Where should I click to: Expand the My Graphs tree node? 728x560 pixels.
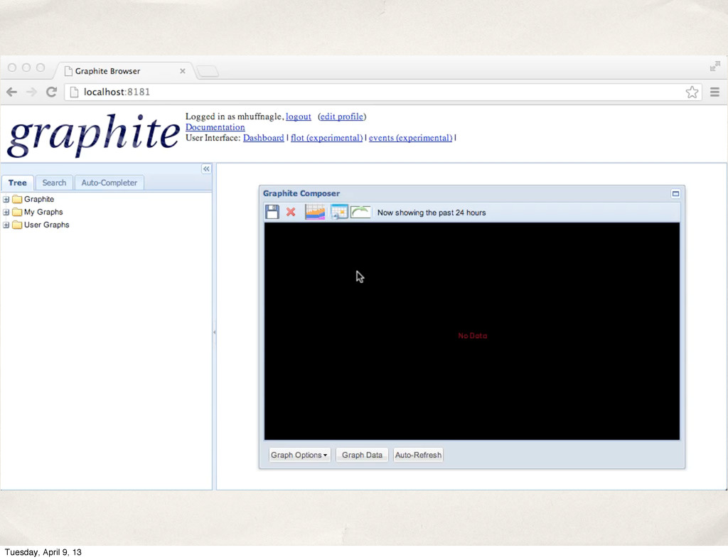[6, 212]
